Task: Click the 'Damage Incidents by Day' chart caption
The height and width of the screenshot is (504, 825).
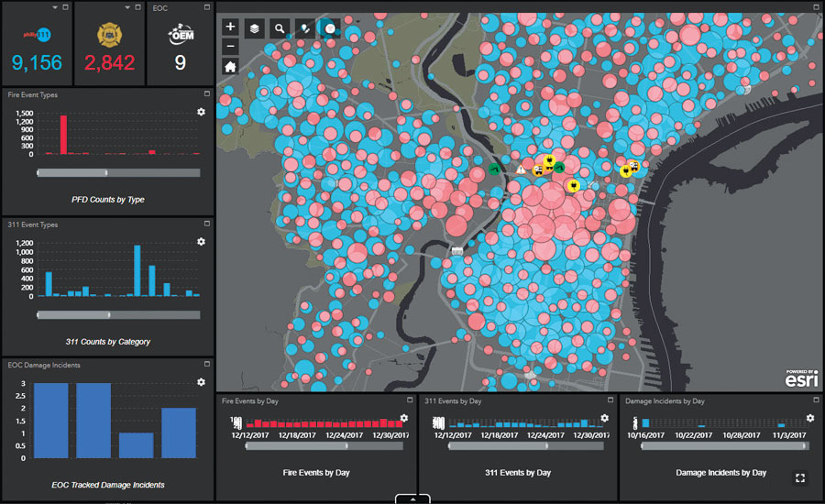Action: (720, 473)
